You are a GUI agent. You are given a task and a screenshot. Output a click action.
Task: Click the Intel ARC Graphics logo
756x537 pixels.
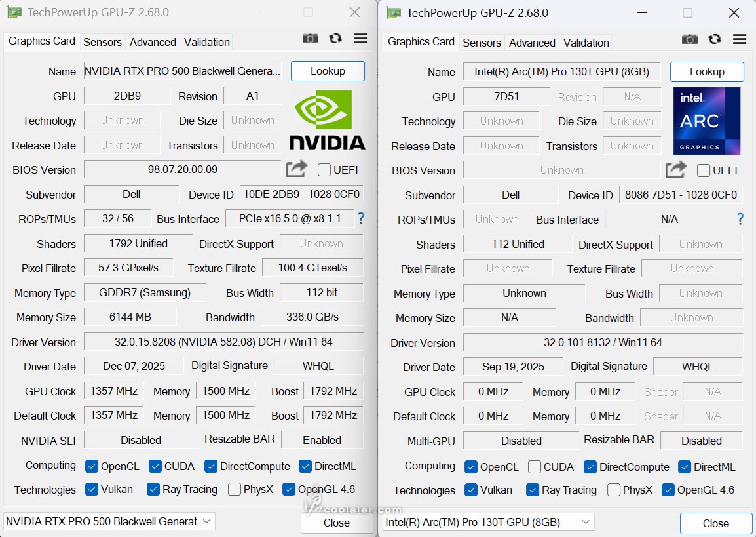tap(707, 121)
